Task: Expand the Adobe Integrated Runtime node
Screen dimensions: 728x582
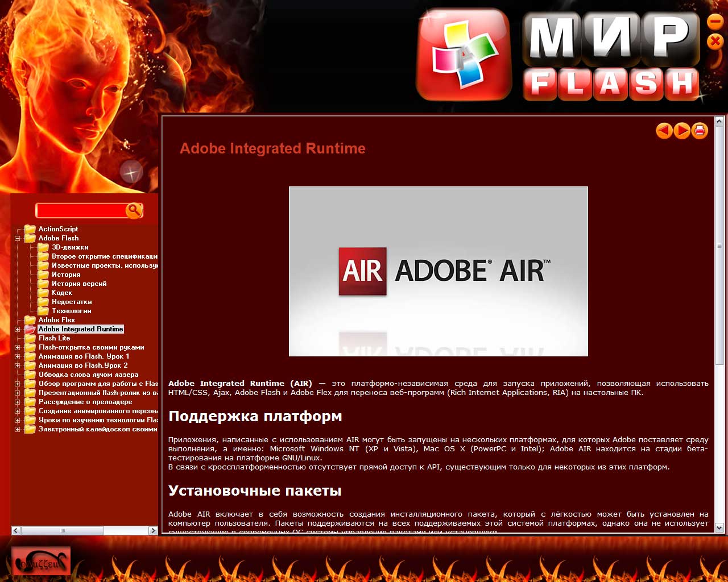Action: click(x=18, y=329)
